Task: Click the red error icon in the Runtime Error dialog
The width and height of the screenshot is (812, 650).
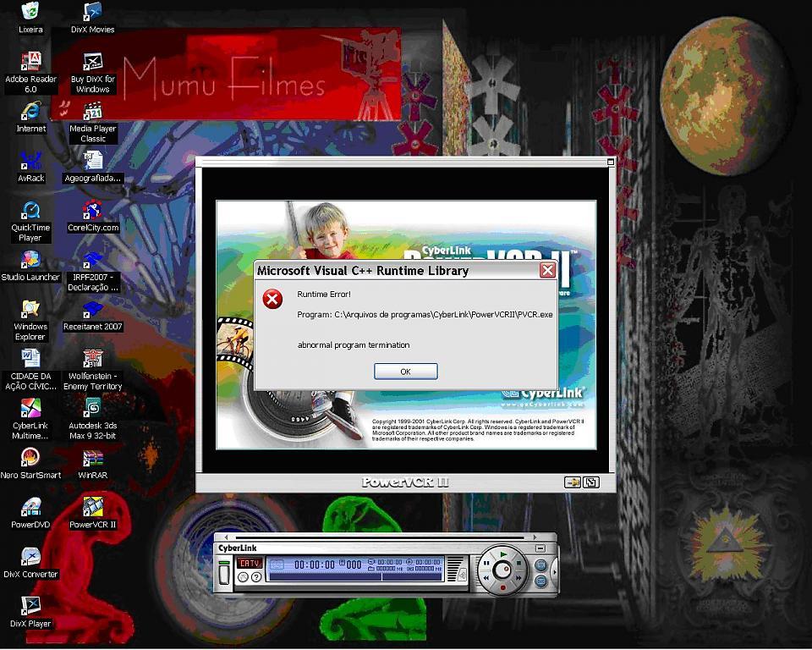Action: 272,299
